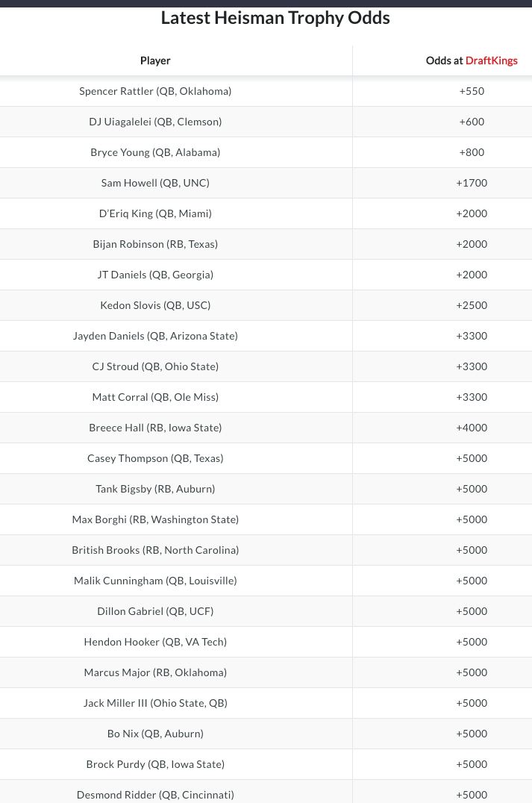This screenshot has height=803, width=532.
Task: Click the +800 odds value
Action: click(x=472, y=152)
